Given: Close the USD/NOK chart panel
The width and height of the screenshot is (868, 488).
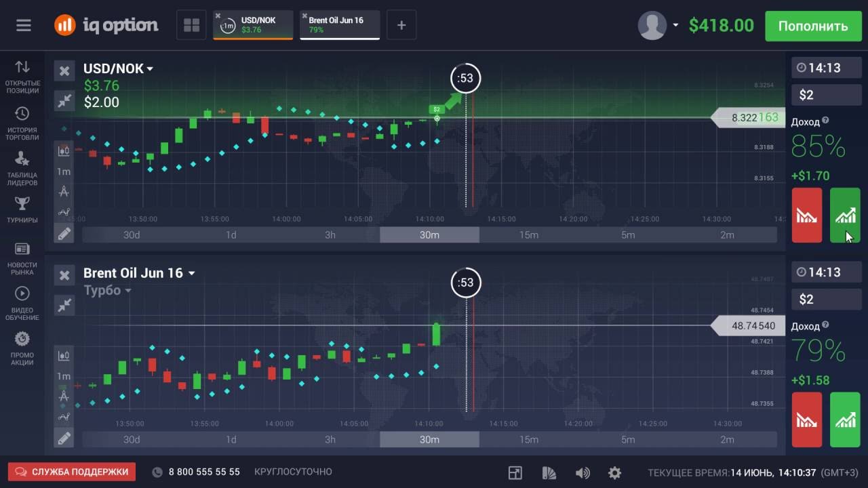Looking at the screenshot, I should click(x=64, y=70).
